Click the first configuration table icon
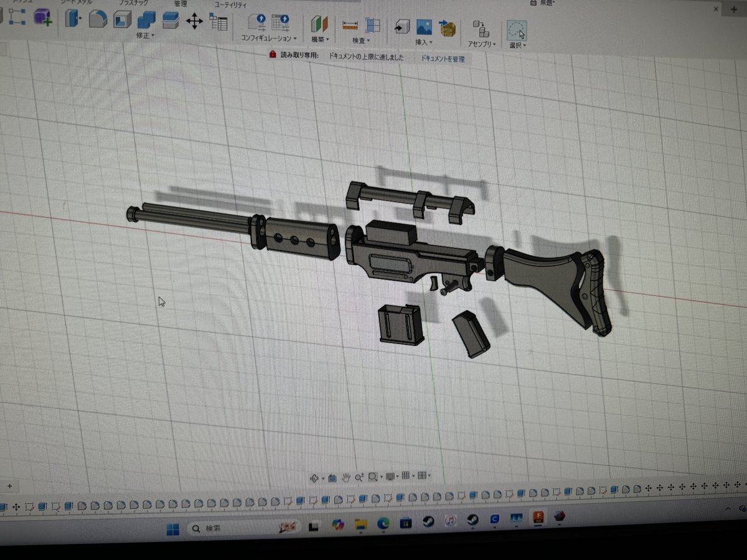The image size is (747, 560). [257, 24]
